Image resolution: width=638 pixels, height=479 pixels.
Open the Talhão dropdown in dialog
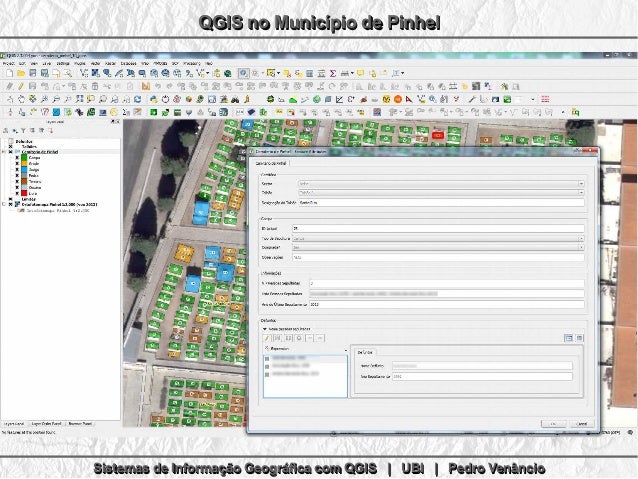click(x=441, y=192)
